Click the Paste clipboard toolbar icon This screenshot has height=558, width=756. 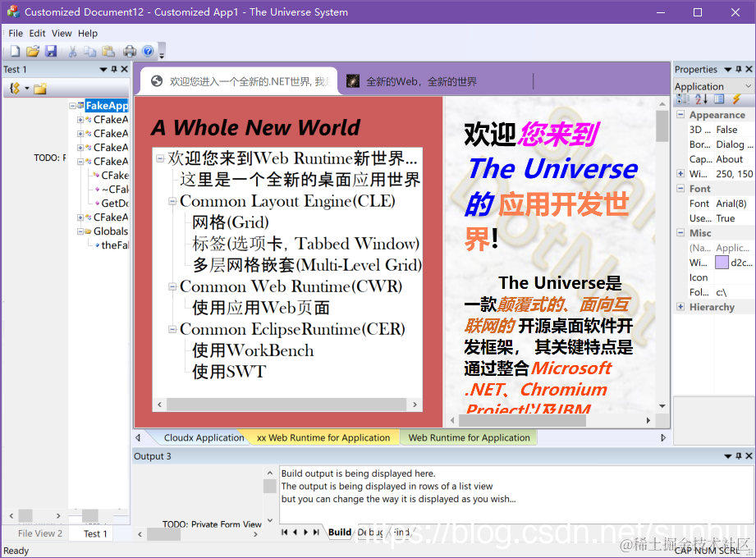tap(108, 51)
